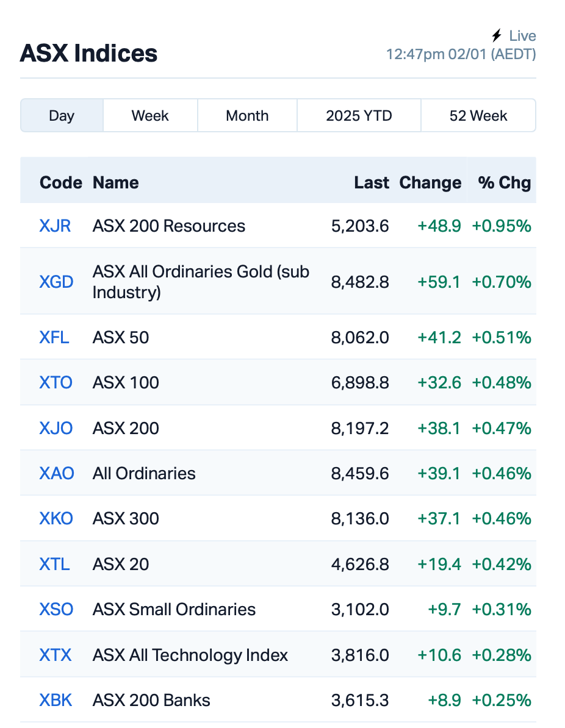The height and width of the screenshot is (728, 565).
Task: Click the last value 8,136.0
Action: pyautogui.click(x=360, y=518)
